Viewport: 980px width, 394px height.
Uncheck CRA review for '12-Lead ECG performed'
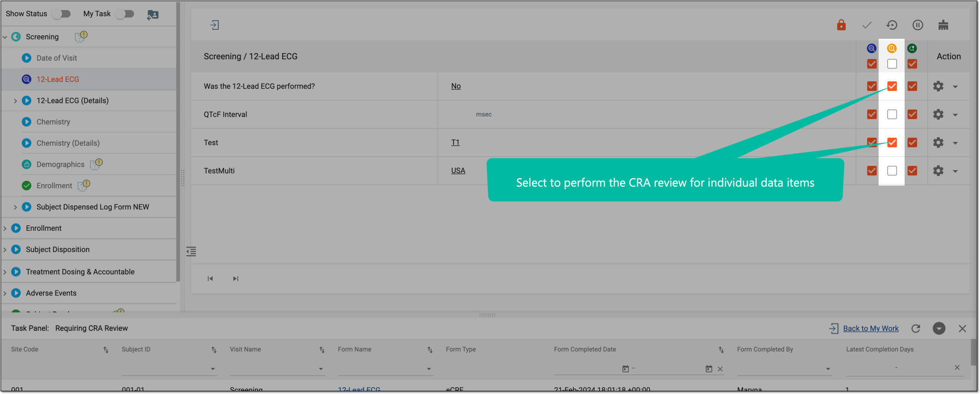click(x=892, y=86)
